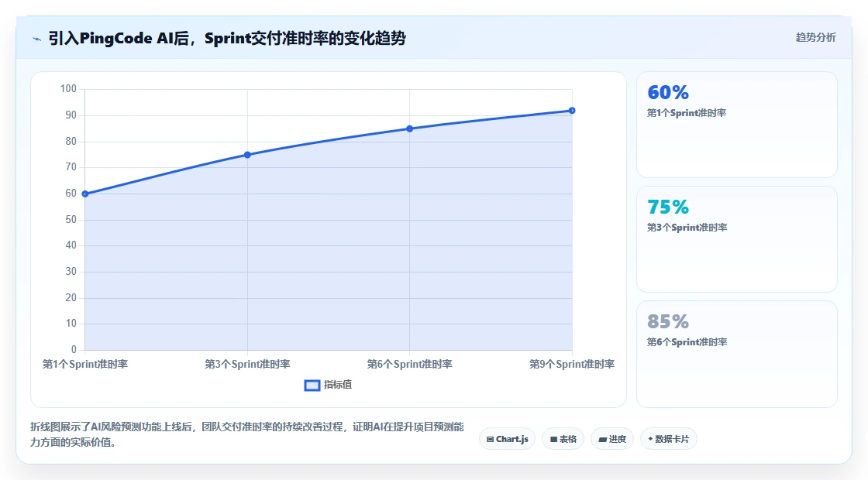This screenshot has height=480, width=868.
Task: Click the sparkle icon in the 数据卡片 tag
Action: click(650, 439)
